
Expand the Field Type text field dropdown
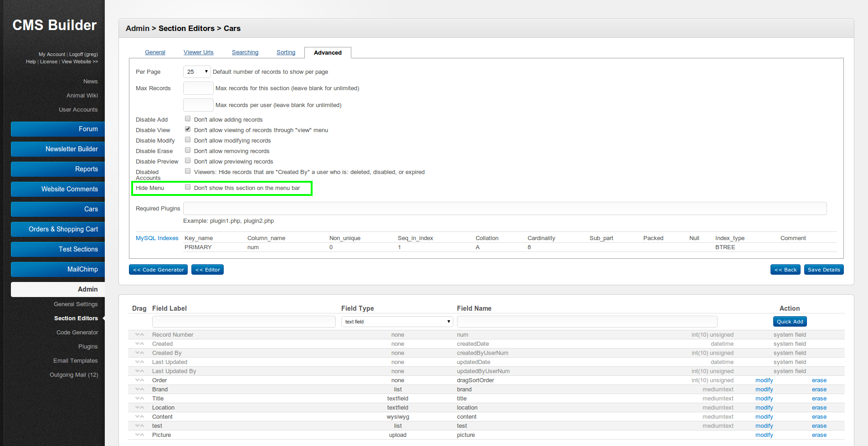point(397,322)
